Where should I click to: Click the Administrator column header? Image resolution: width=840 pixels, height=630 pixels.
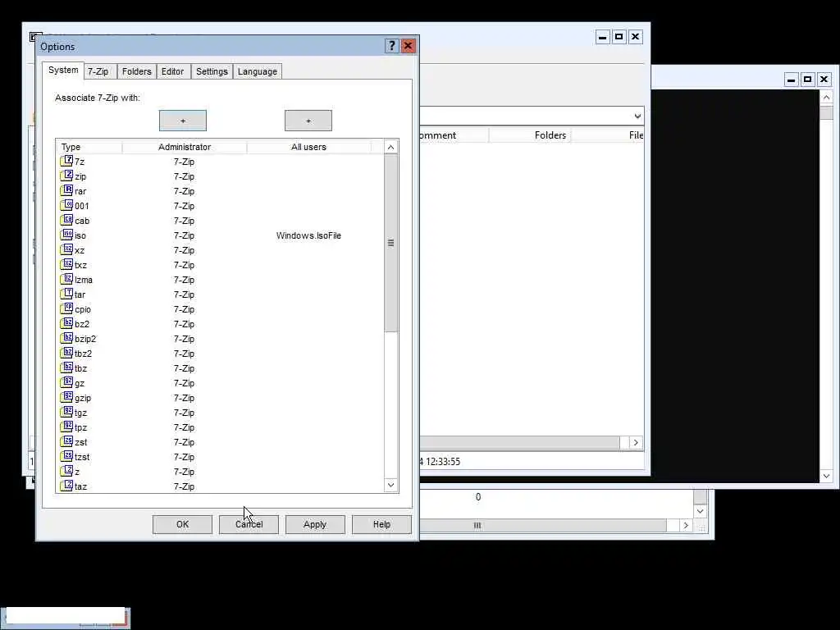[x=185, y=147]
